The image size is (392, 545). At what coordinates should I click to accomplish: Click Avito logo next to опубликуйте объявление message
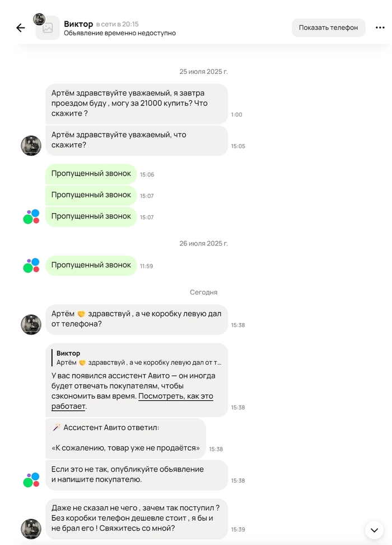click(31, 480)
